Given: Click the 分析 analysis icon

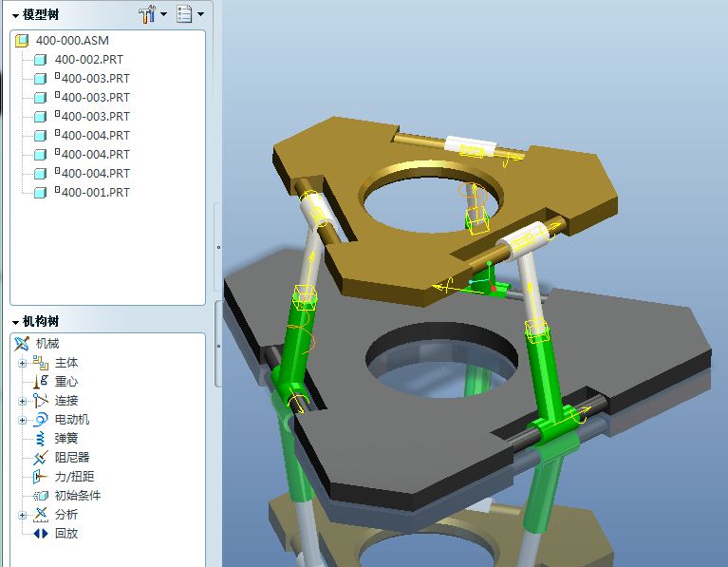Looking at the screenshot, I should pyautogui.click(x=41, y=515).
